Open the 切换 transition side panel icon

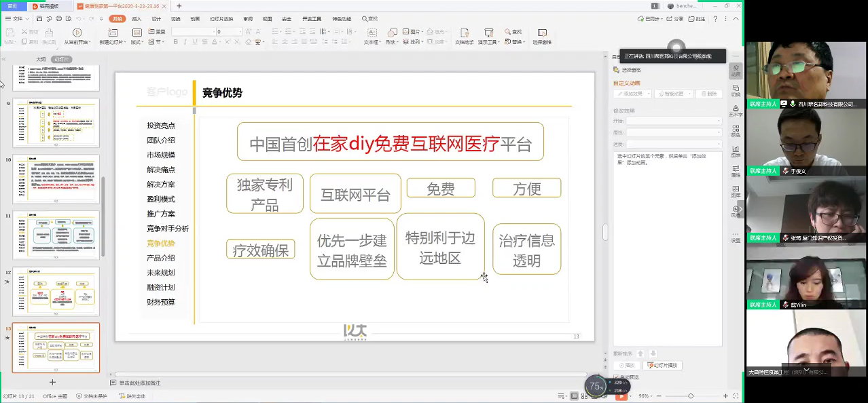[736, 90]
